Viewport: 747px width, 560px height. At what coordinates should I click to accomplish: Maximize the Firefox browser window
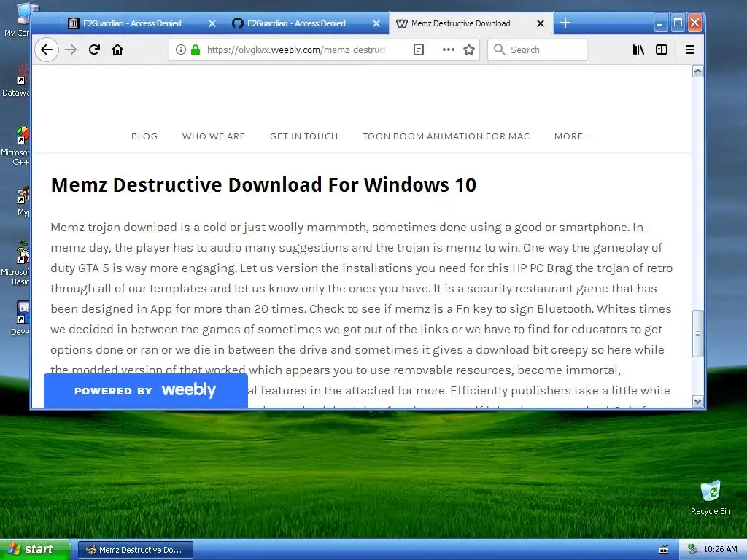[x=678, y=23]
